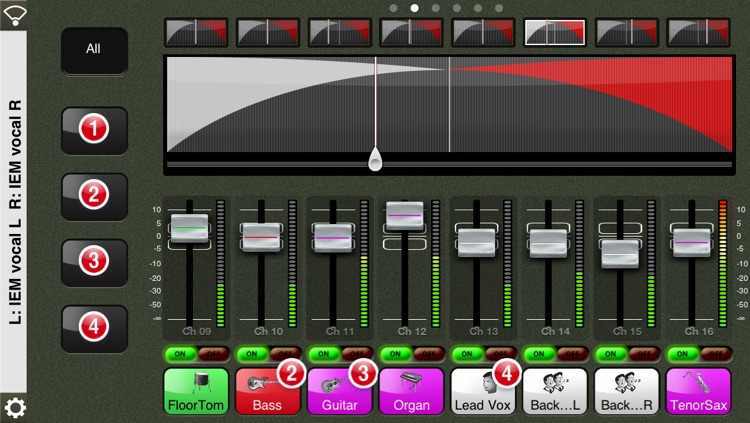Grab the Ch 14 fader knob
The image size is (750, 423).
pos(548,243)
